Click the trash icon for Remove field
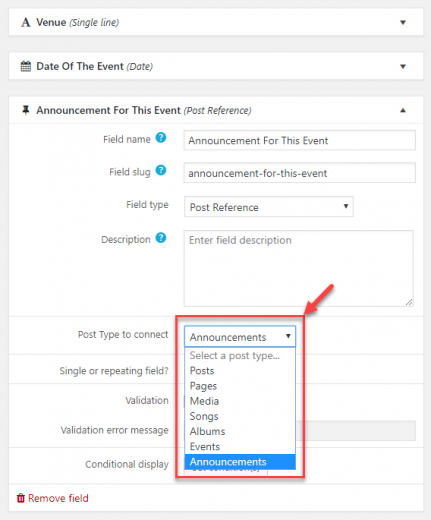The height and width of the screenshot is (520, 431). coord(21,498)
